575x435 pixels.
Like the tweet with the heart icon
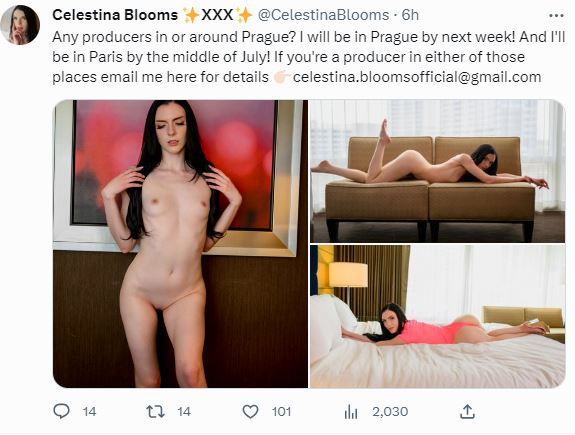[250, 412]
